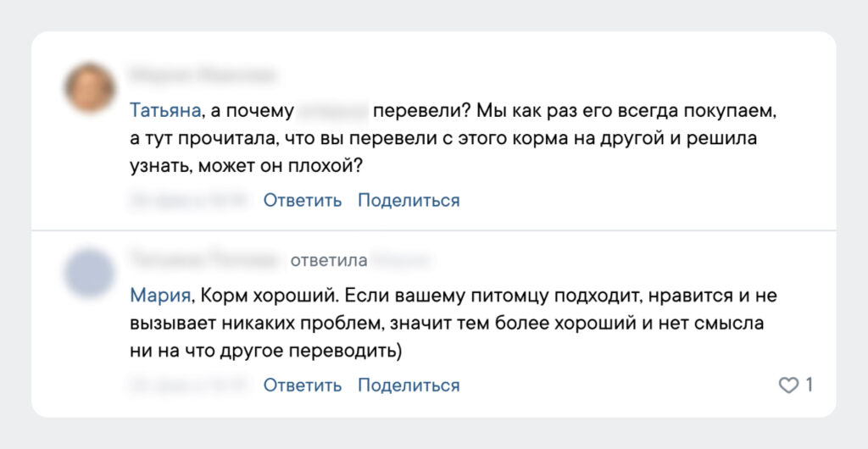Click Поделиться under the first comment
The width and height of the screenshot is (868, 449).
[x=409, y=201]
